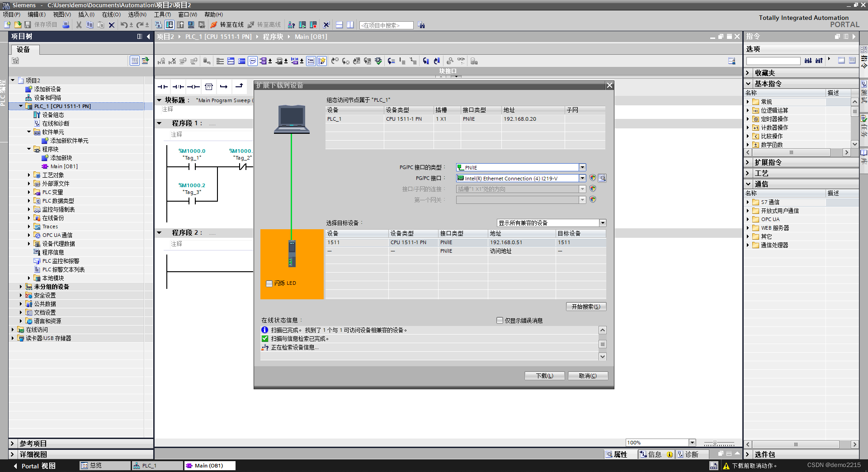Check 仅显示错误消息 in the dialog

500,320
